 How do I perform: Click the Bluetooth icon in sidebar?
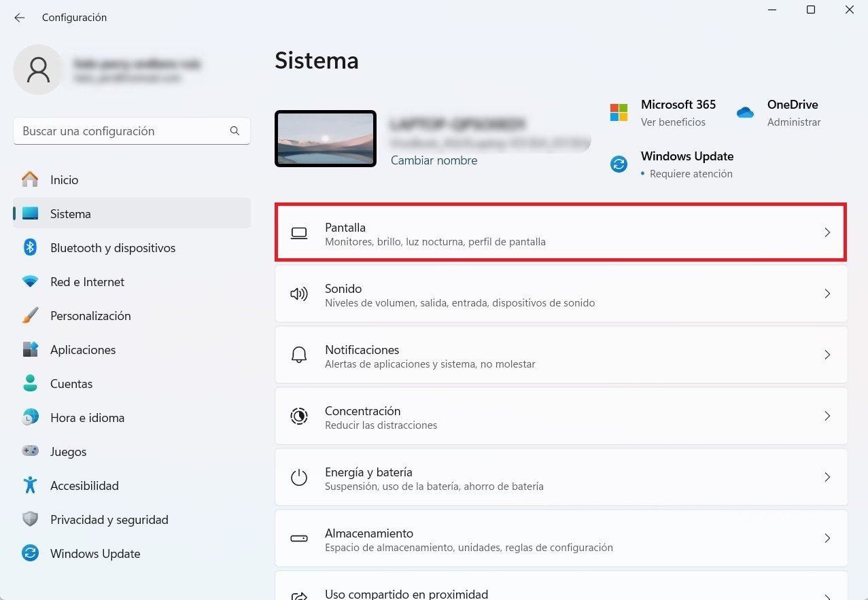pos(30,248)
